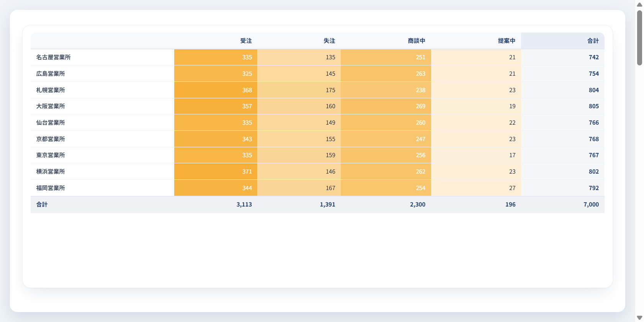
Task: Click row total 804 for 札幌営業所
Action: (563, 90)
